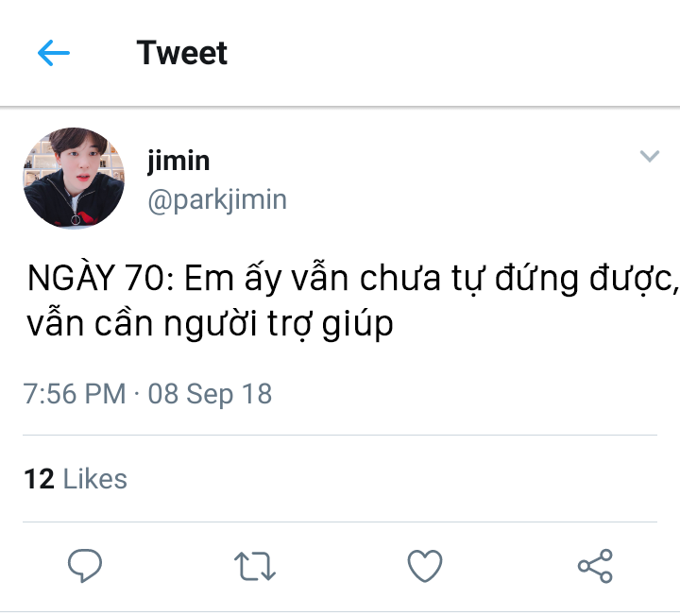Tap the word chưa in the tweet
Image resolution: width=680 pixels, height=616 pixels.
coord(399,278)
